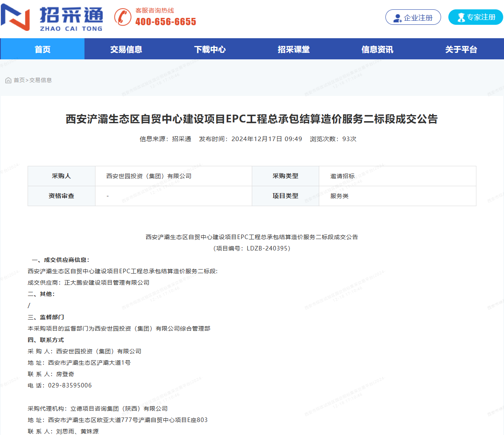
Task: Go to the 首页 navigation tab
Action: click(x=42, y=50)
